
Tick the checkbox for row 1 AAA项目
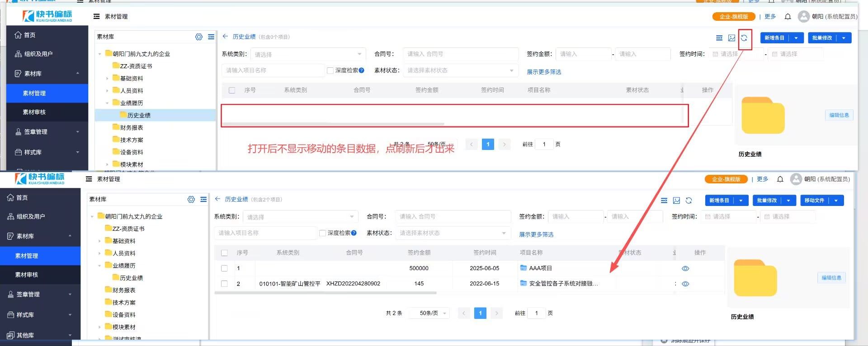click(x=224, y=268)
